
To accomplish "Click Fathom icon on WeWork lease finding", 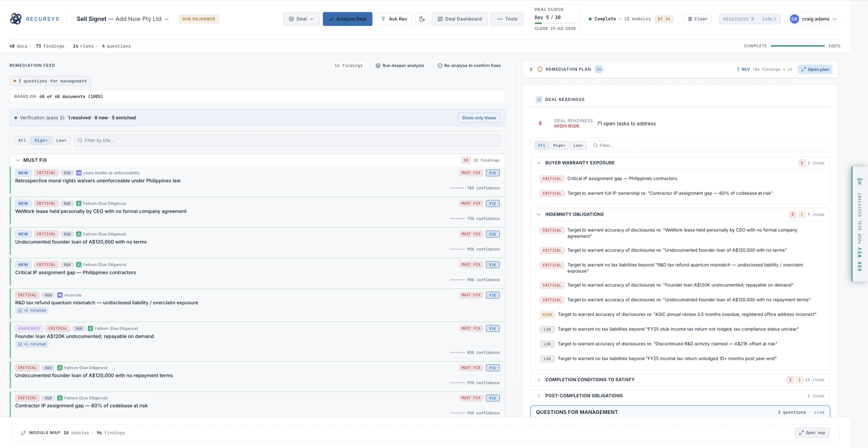I will pos(79,204).
